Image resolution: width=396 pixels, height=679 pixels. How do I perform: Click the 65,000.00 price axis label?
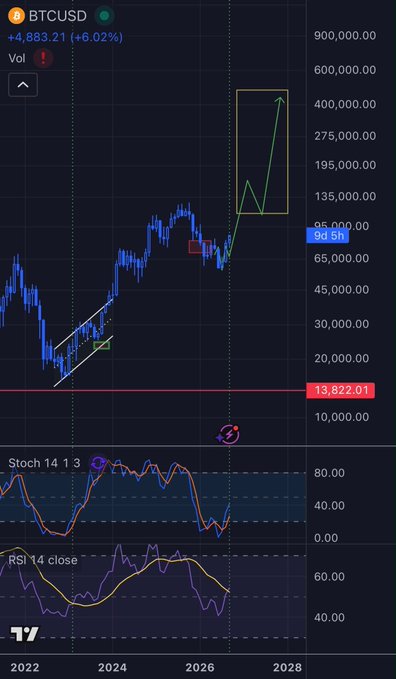point(342,258)
